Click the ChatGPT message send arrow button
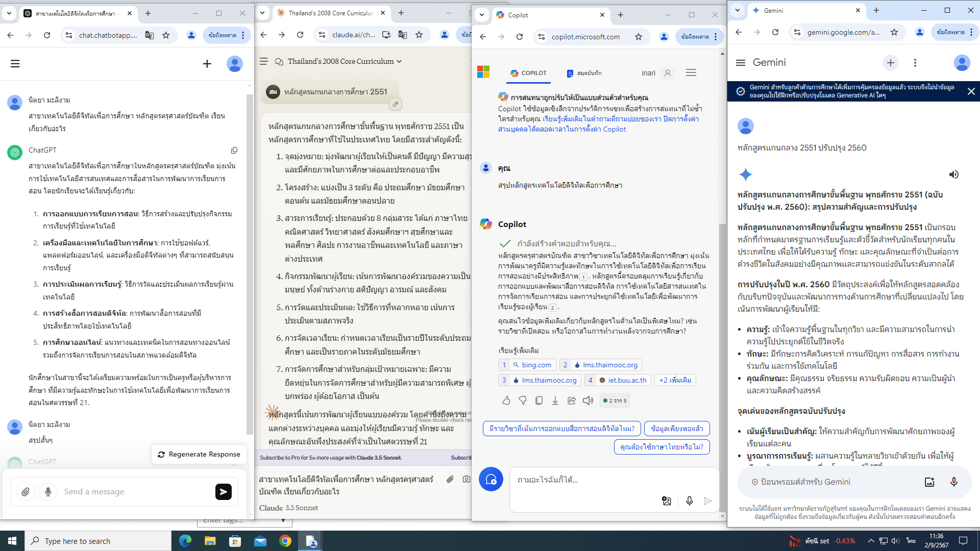 click(x=223, y=492)
